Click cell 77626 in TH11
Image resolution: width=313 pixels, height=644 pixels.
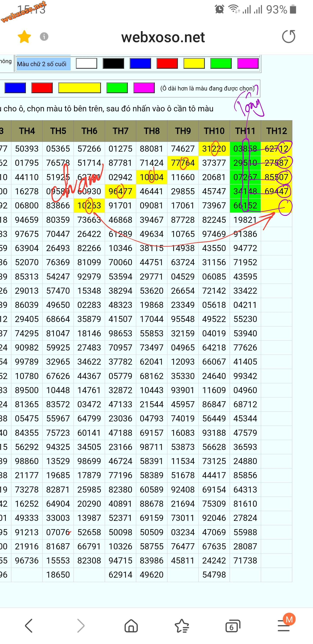[x=245, y=347]
